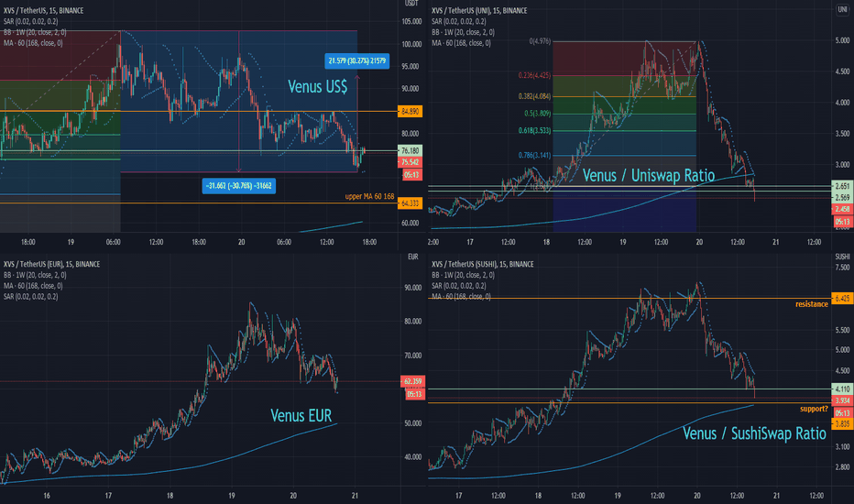Select the 'support?' annotation text
Image resolution: width=854 pixels, height=504 pixels.
click(814, 409)
